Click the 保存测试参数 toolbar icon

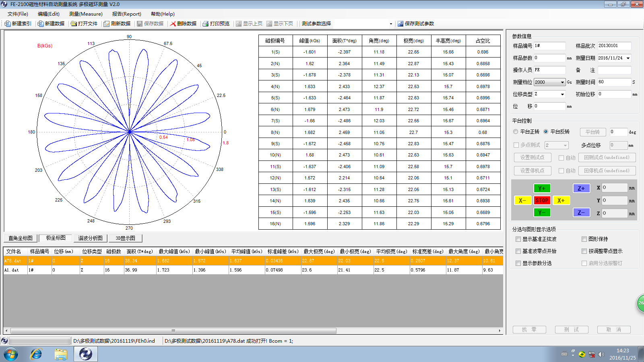(400, 24)
